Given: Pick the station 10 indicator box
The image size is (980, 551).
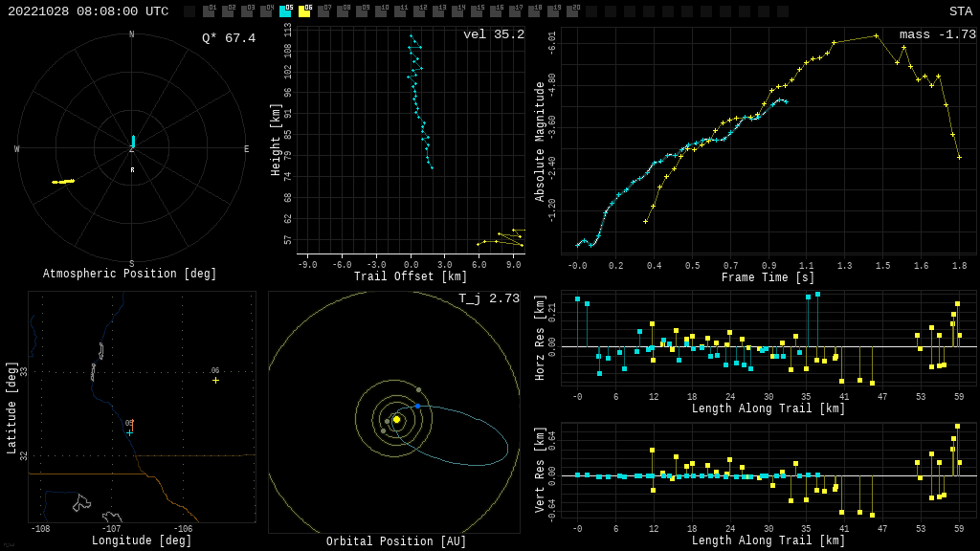Looking at the screenshot, I should pyautogui.click(x=381, y=11).
